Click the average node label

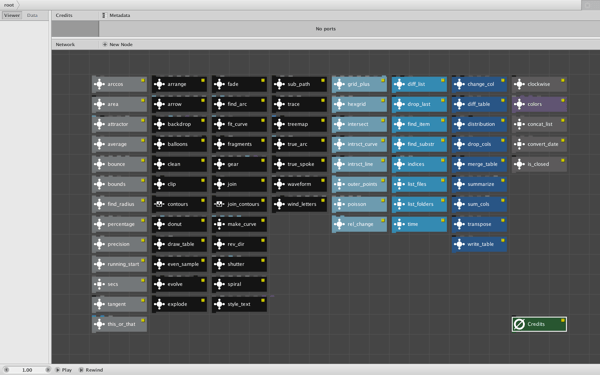tap(117, 144)
